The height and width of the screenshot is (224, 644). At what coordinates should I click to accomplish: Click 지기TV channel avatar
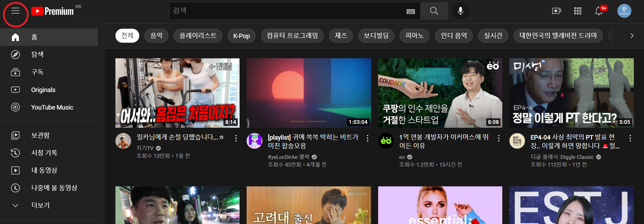(123, 141)
